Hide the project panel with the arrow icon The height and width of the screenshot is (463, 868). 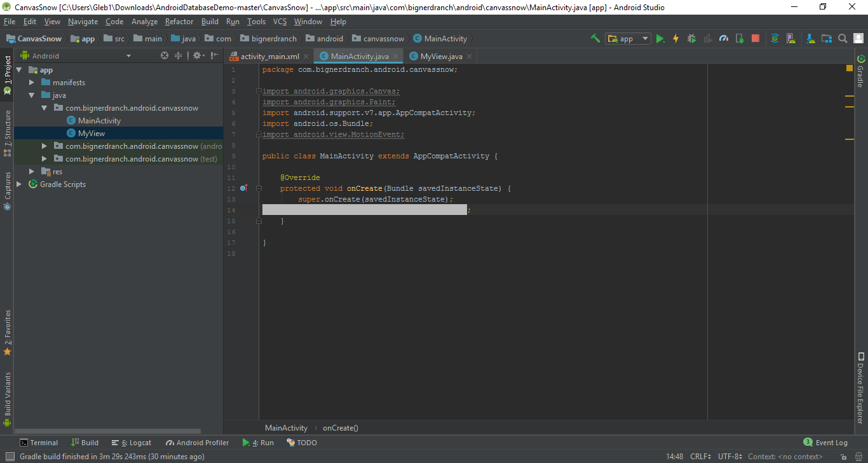click(215, 56)
